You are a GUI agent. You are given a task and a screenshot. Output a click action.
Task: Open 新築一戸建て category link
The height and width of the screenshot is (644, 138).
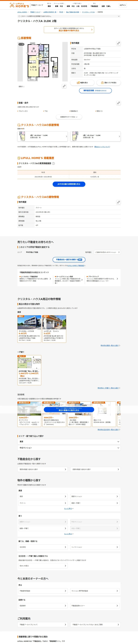(x=43, y=529)
